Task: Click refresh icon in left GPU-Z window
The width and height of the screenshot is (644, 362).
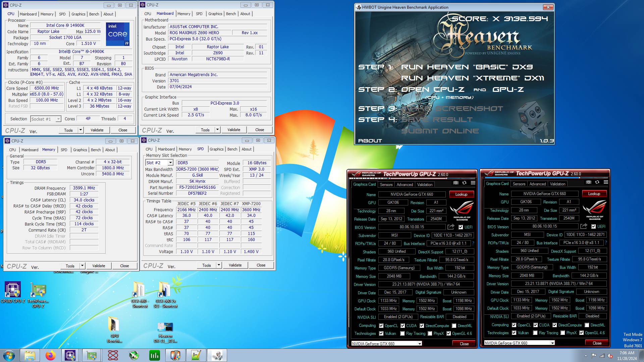Action: pos(464,183)
